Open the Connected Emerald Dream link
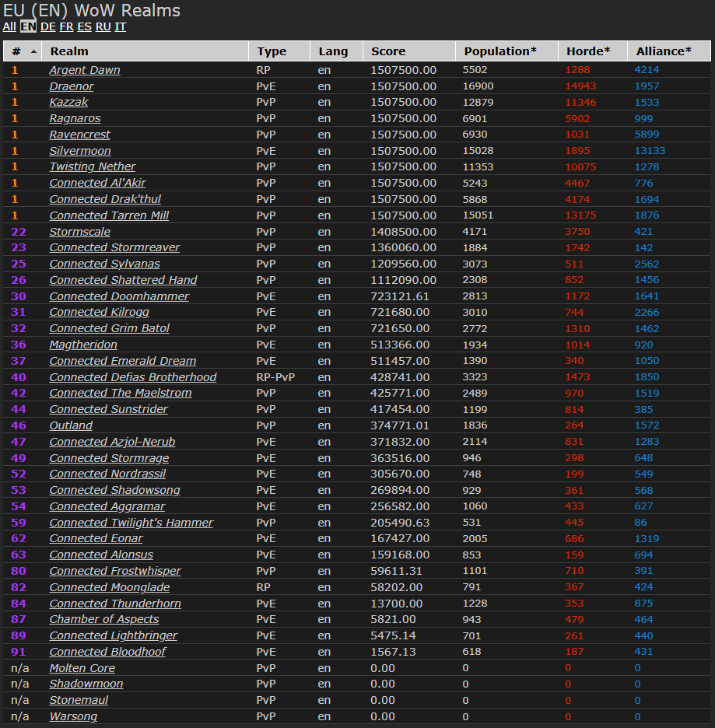Image resolution: width=715 pixels, height=728 pixels. [123, 361]
